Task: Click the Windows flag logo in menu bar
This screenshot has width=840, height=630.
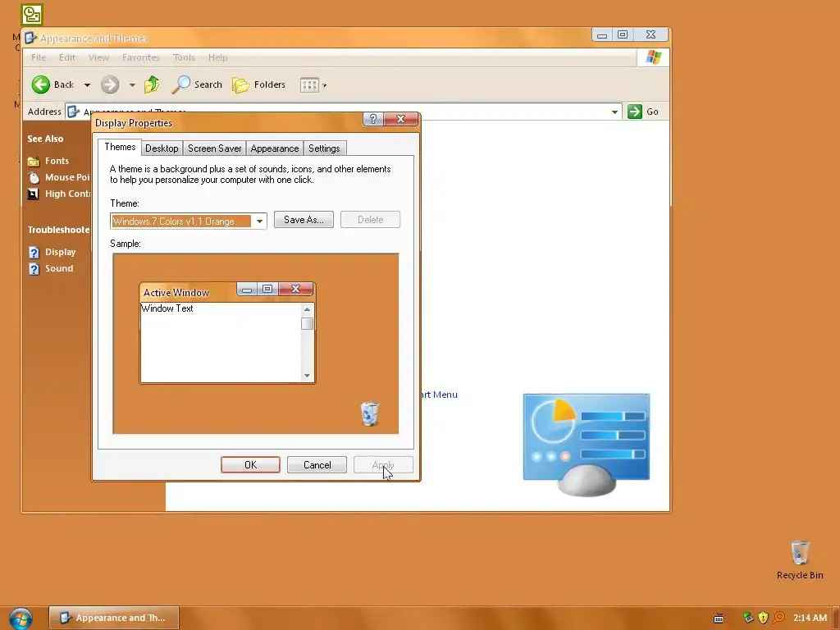Action: click(654, 57)
